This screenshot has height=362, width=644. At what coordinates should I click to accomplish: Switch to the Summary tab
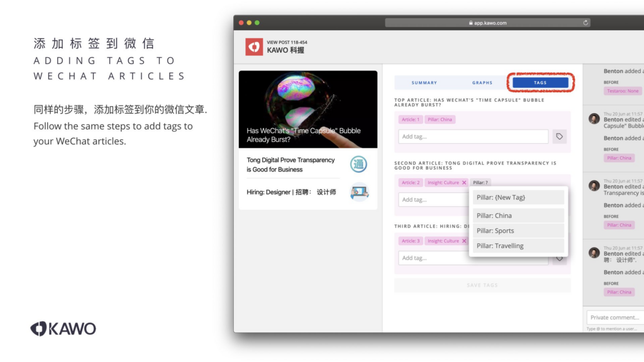[424, 83]
